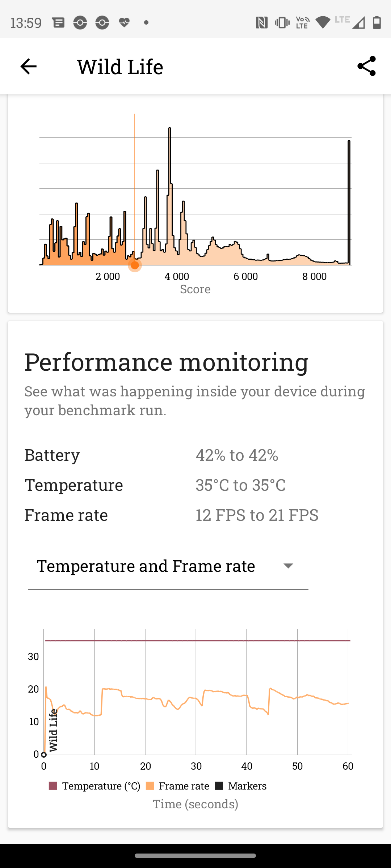391x868 pixels.
Task: Tap the message notification icon
Action: point(58,23)
